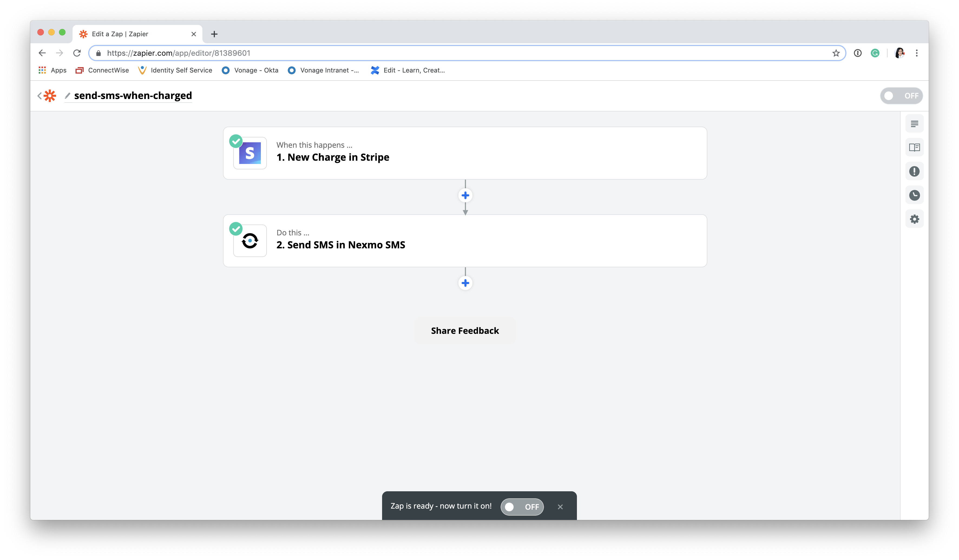Select the 'Edit a Zap | Zapier' tab
The width and height of the screenshot is (959, 560).
point(137,34)
